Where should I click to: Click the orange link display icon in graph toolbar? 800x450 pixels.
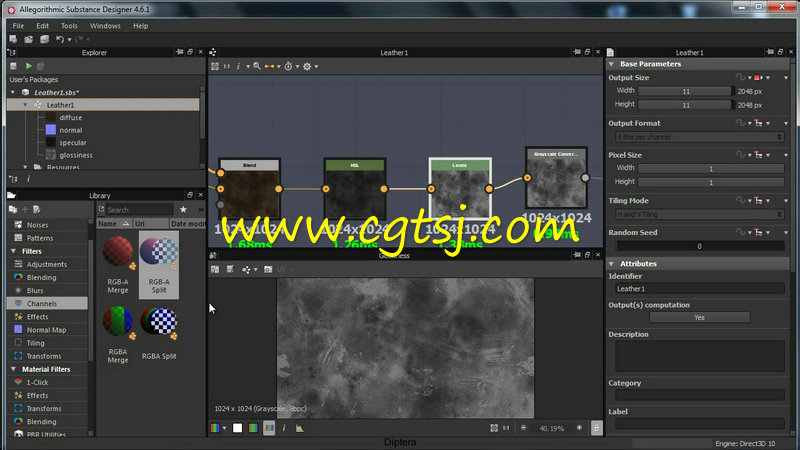coord(269,66)
